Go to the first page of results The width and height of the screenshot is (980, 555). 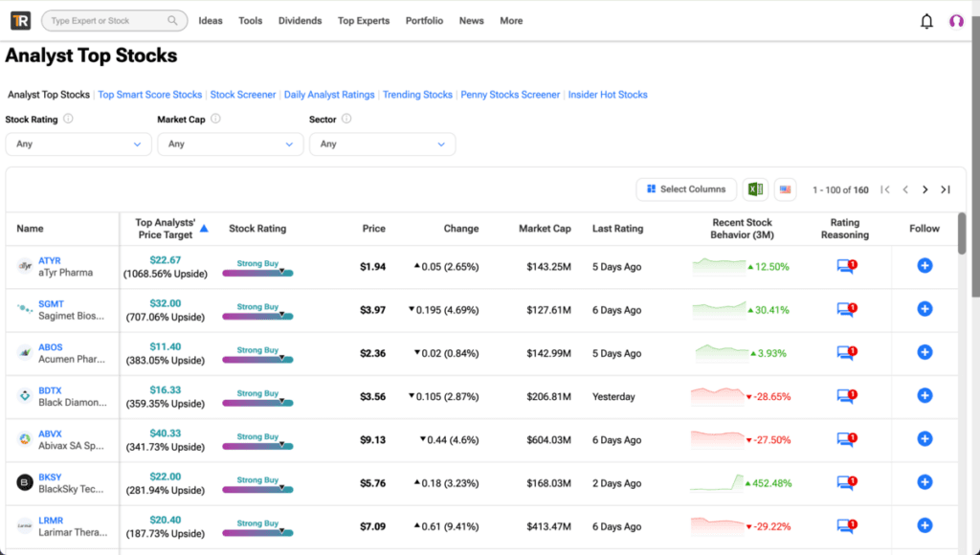(x=885, y=189)
